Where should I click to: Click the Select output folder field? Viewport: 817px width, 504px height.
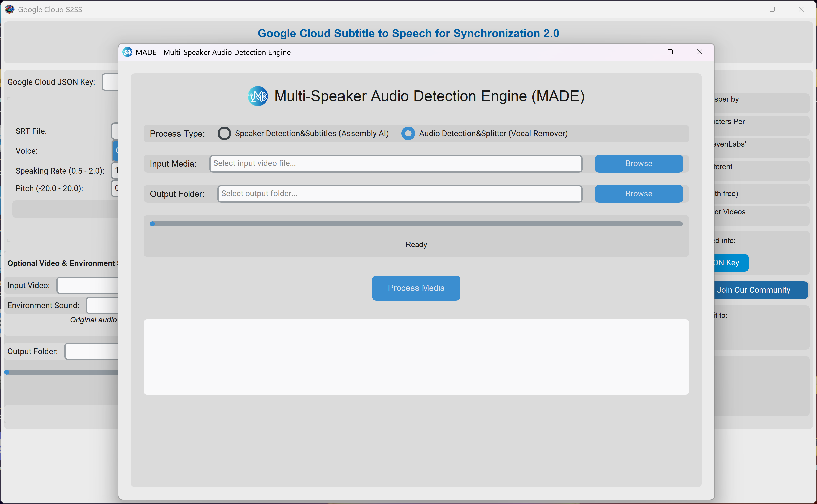[x=399, y=194]
